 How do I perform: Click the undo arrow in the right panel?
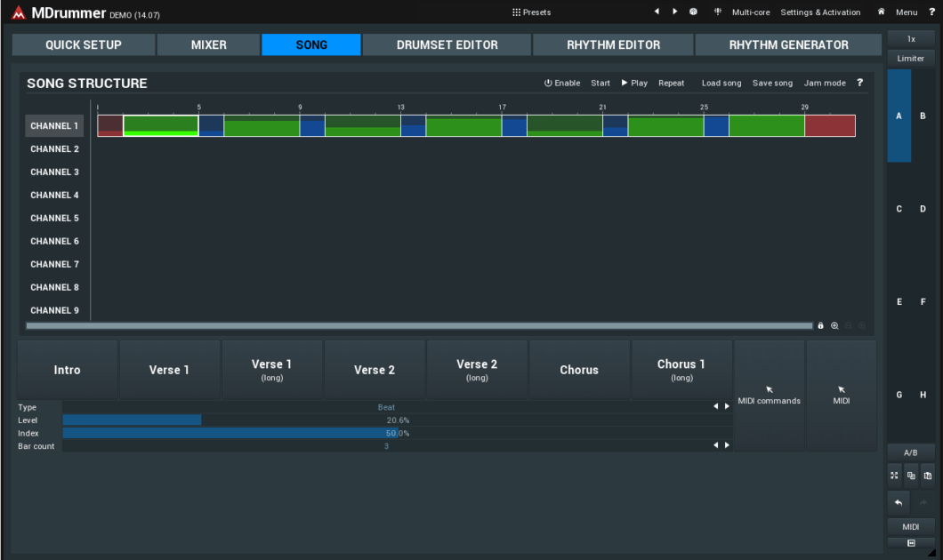click(x=898, y=503)
